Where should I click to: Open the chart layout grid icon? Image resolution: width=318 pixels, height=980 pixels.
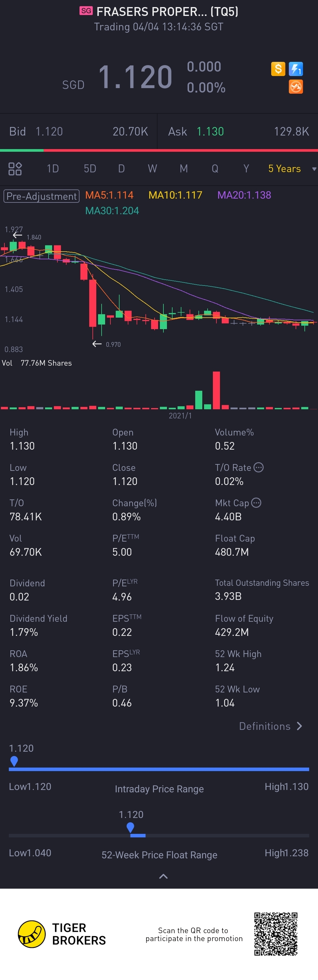point(15,169)
